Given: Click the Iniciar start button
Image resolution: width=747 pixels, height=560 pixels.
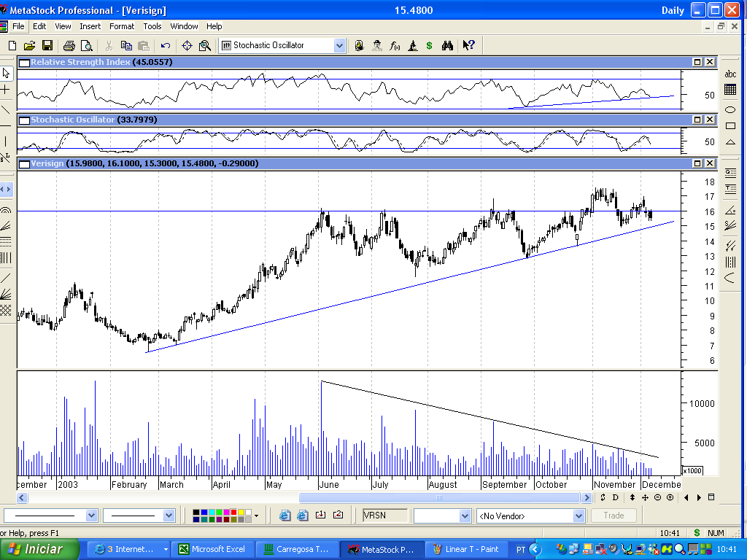Looking at the screenshot, I should (39, 549).
